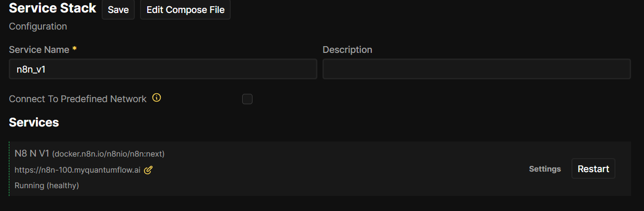Click the Service Stack heading
Screen dimensions: 644x211
point(52,8)
